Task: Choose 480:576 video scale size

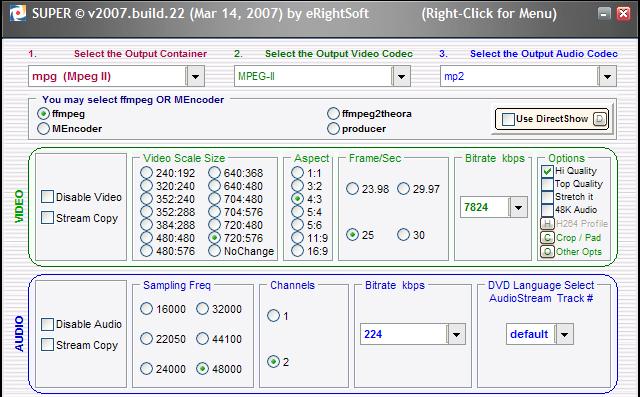Action: pyautogui.click(x=146, y=251)
